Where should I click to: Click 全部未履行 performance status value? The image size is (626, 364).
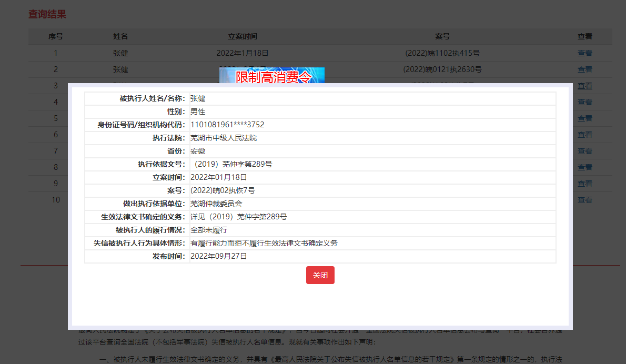coord(209,230)
